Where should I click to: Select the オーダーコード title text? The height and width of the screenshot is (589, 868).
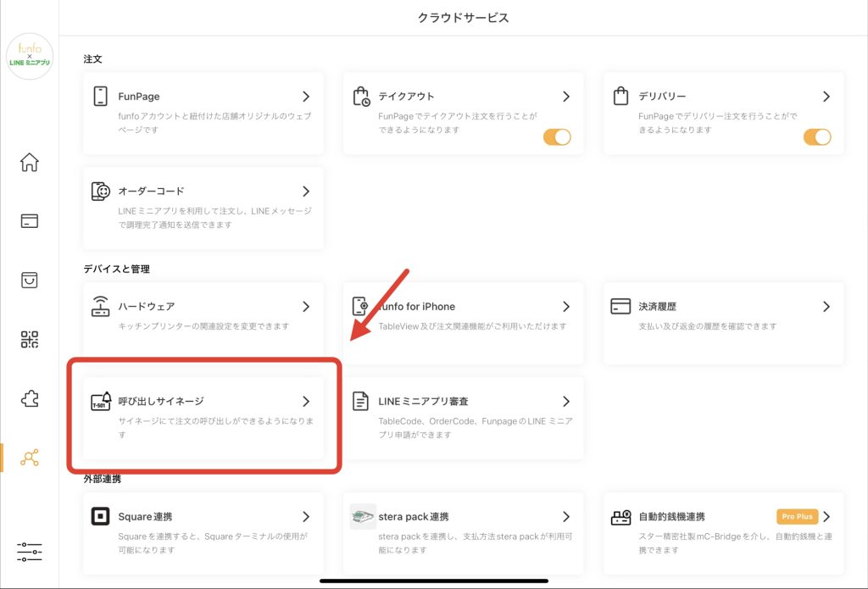[151, 191]
